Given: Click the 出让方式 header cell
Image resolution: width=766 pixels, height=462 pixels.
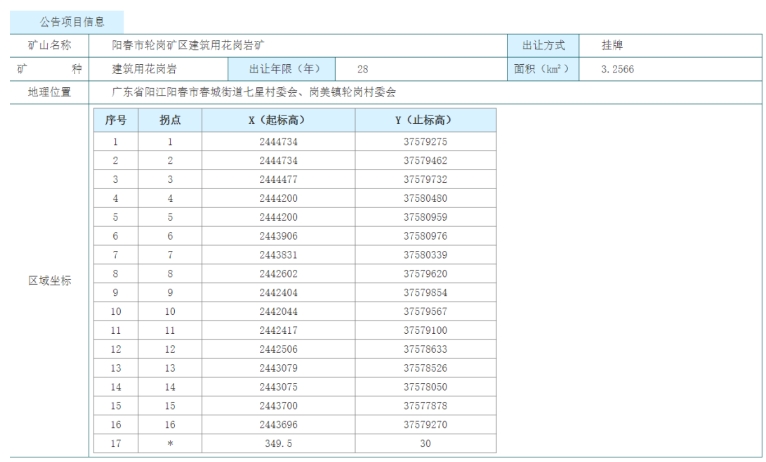Looking at the screenshot, I should [544, 46].
